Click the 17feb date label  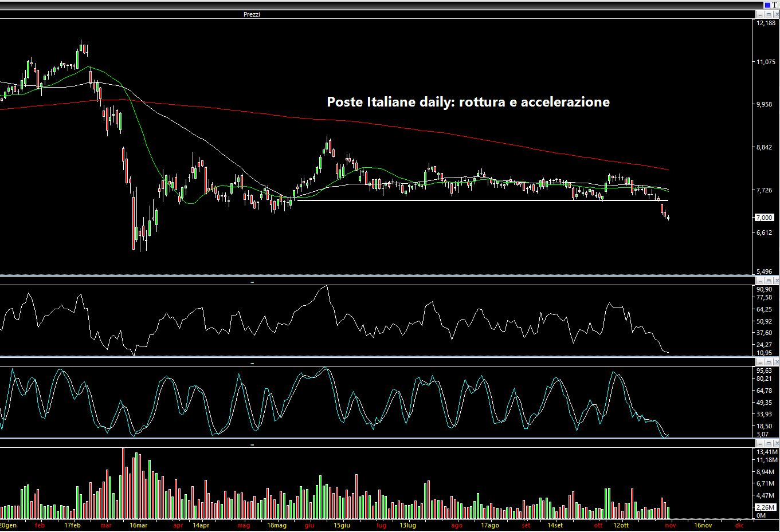[x=73, y=525]
